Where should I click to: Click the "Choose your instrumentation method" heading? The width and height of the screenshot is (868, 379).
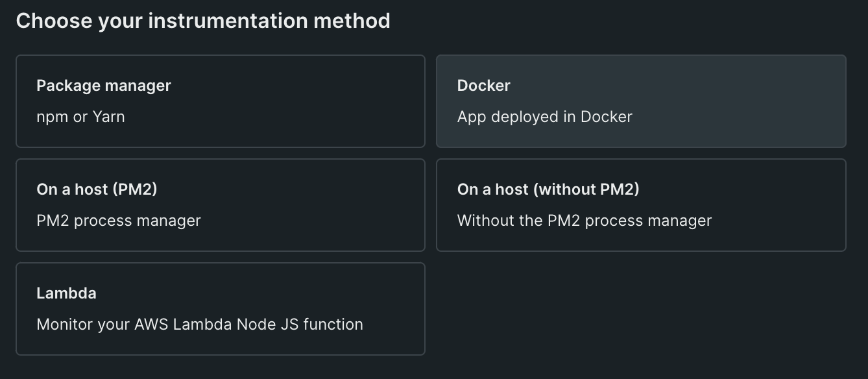(x=203, y=21)
